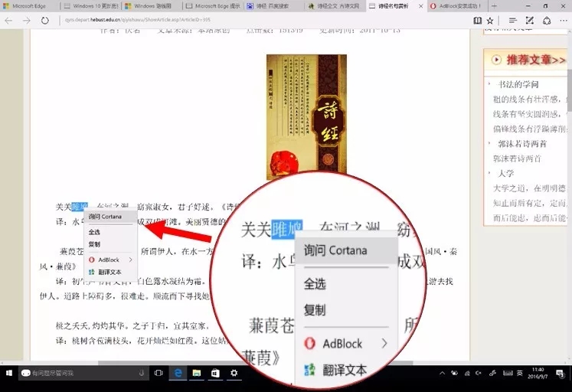This screenshot has width=572, height=392.
Task: Switch to the Microsoft Edge tab
Action: [30, 6]
